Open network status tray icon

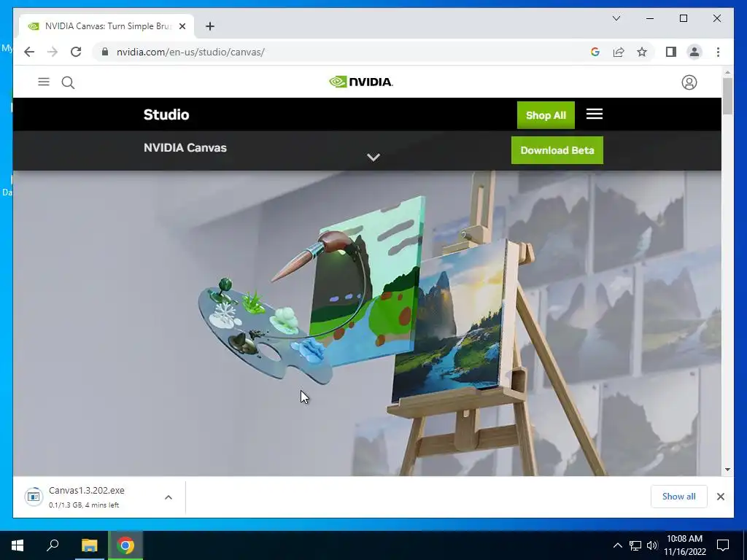(635, 545)
